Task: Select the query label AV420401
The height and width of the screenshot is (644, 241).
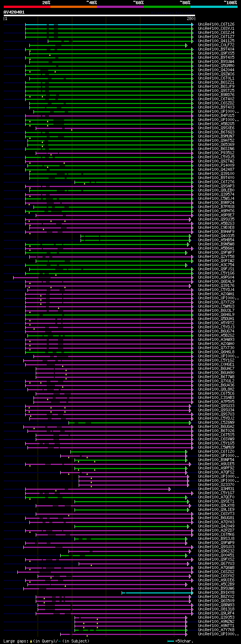Action: 14,12
